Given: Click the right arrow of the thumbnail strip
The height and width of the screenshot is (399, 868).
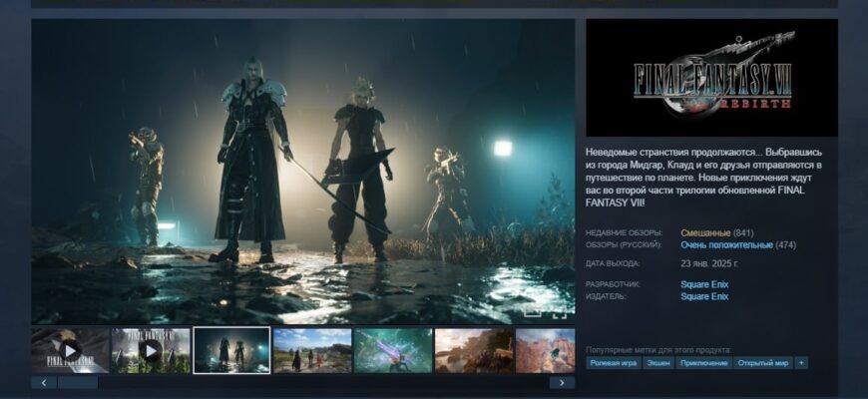Looking at the screenshot, I should [x=562, y=382].
